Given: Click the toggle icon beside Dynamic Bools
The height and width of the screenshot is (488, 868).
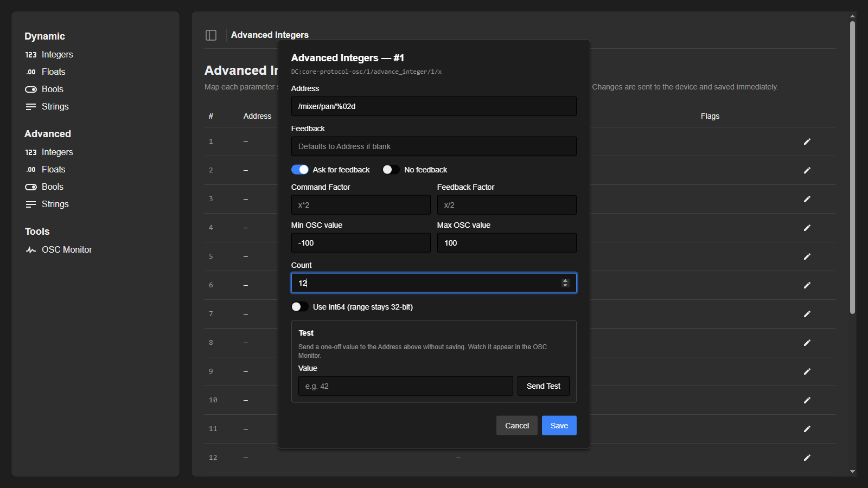Looking at the screenshot, I should point(31,89).
